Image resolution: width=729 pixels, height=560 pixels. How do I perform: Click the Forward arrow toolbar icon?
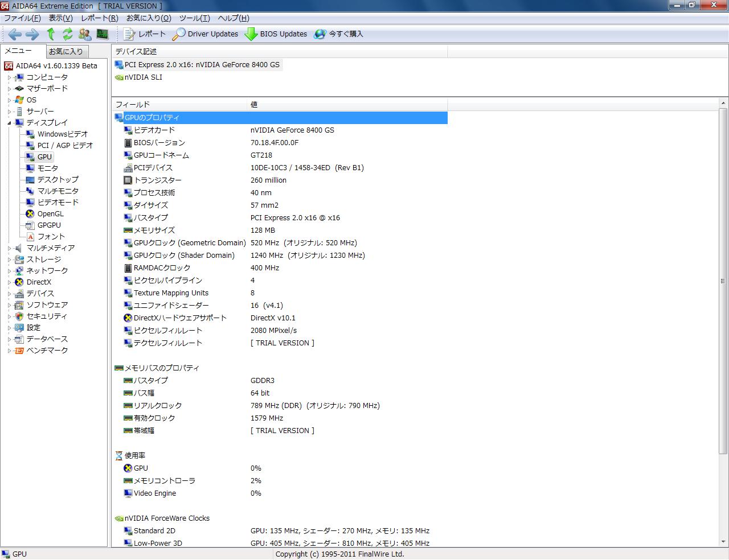point(32,34)
